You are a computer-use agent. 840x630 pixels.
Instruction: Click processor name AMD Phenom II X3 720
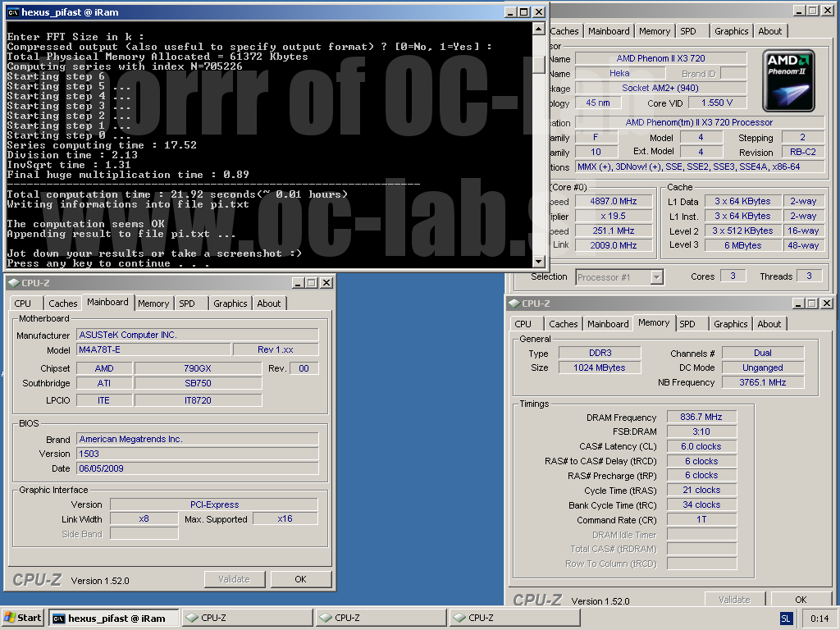pos(660,58)
